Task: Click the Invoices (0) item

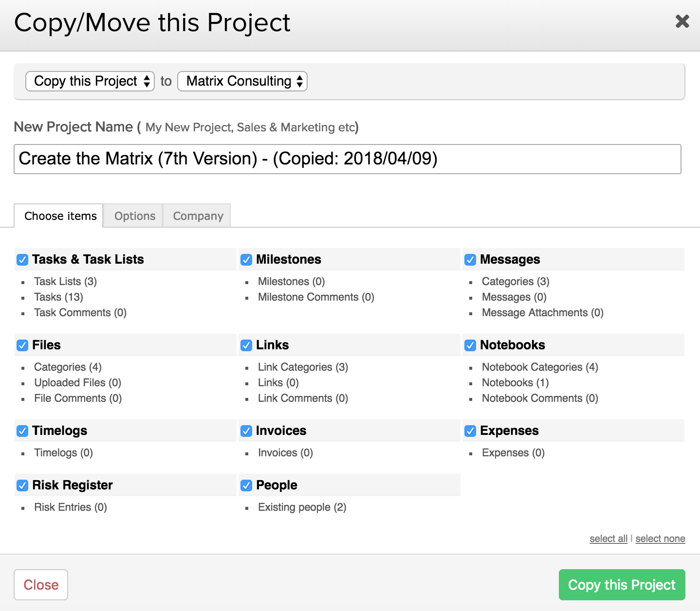Action: (285, 452)
